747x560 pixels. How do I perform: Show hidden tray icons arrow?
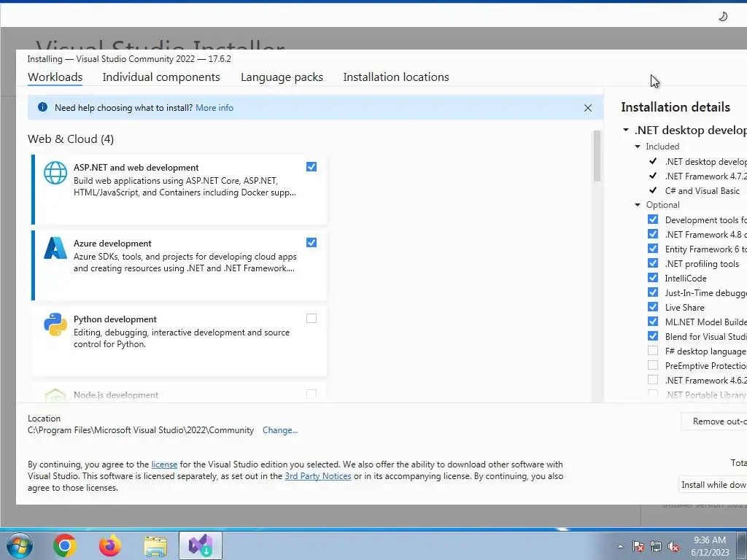coord(620,546)
